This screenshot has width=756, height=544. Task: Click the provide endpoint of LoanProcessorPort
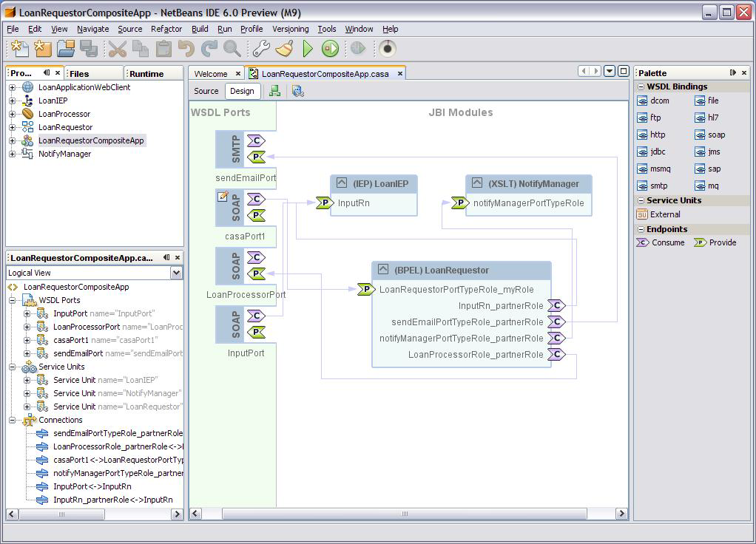[x=256, y=273]
